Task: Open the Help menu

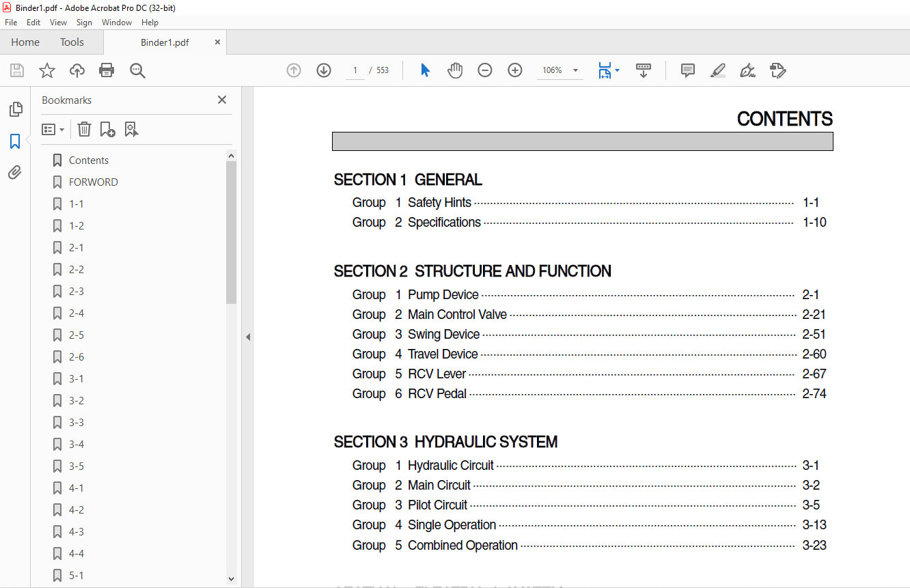Action: (x=150, y=23)
